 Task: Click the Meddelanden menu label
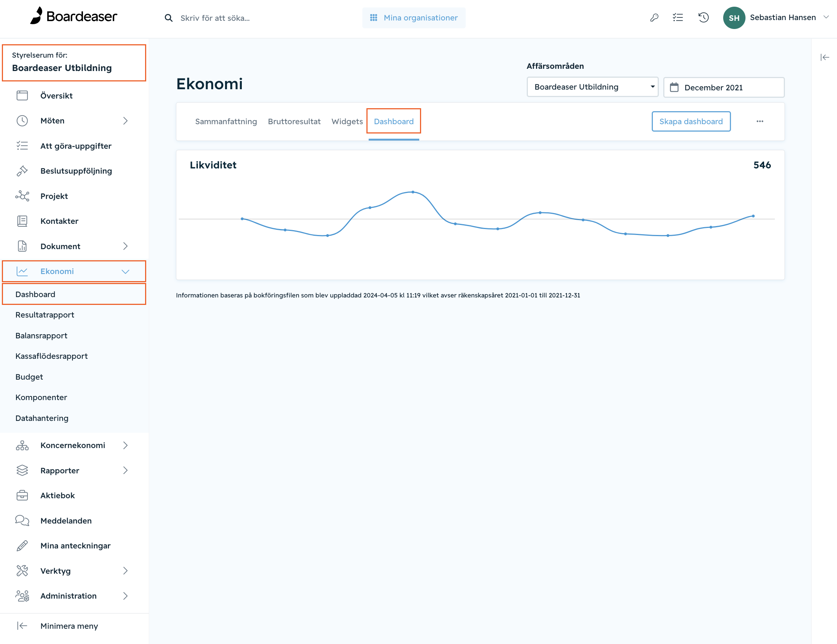pyautogui.click(x=66, y=521)
